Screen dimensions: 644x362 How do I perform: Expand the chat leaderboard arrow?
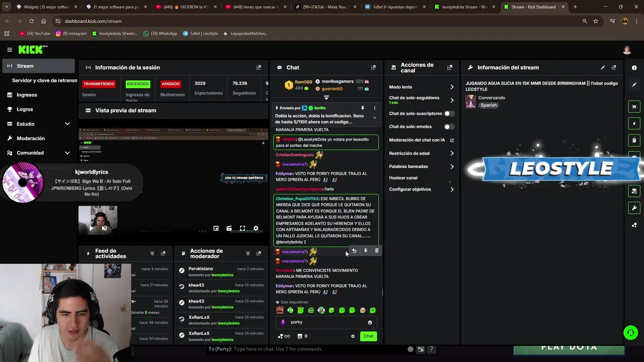[326, 97]
